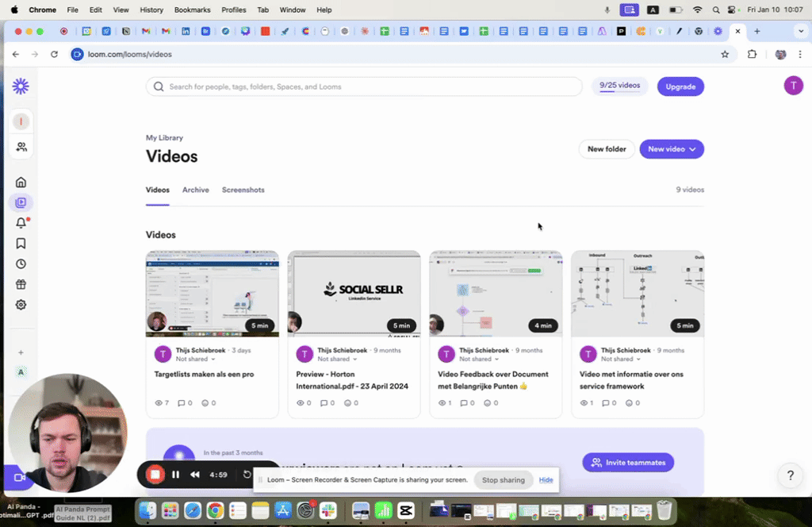Restart the recording via the restart icon
The height and width of the screenshot is (527, 812).
(x=246, y=475)
